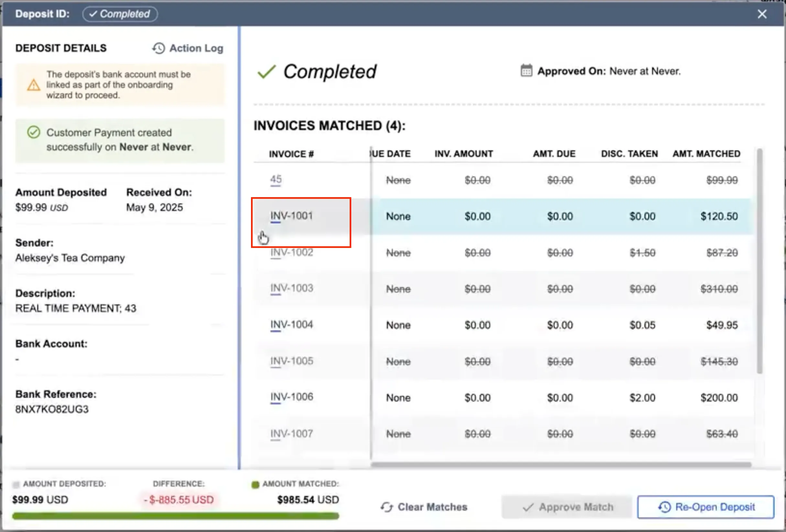
Task: Click the Action Log history clock icon
Action: 158,48
